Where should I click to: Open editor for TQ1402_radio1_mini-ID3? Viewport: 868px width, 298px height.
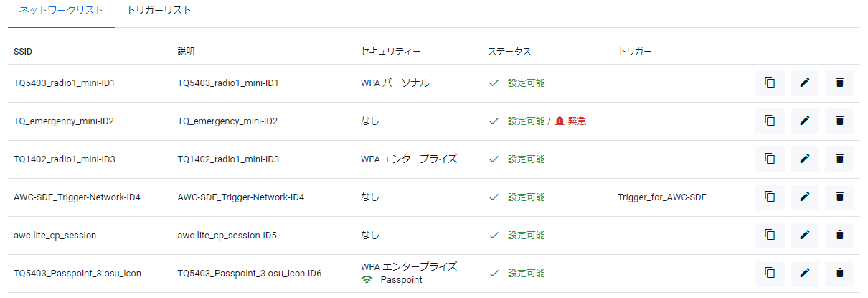coord(805,159)
